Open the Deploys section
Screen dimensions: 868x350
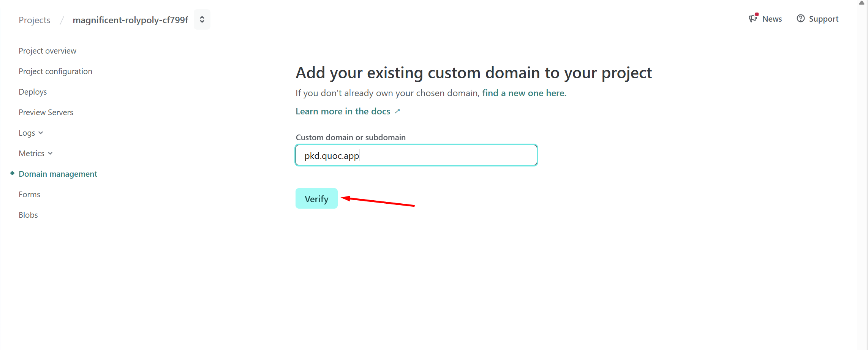(x=33, y=92)
